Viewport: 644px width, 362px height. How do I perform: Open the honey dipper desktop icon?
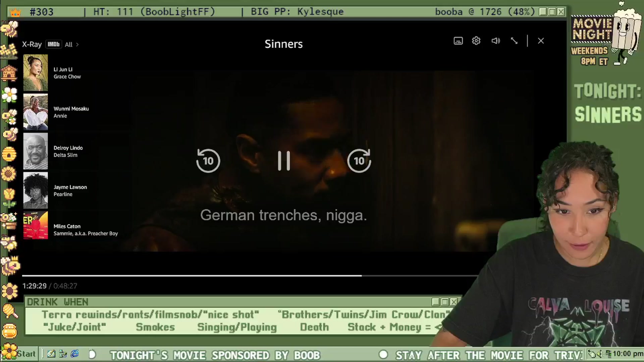[10, 311]
